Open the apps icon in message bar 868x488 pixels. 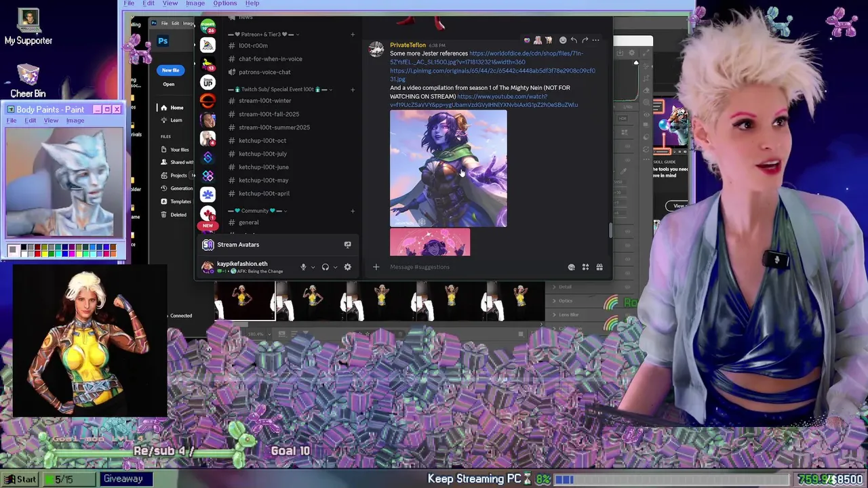tap(585, 267)
